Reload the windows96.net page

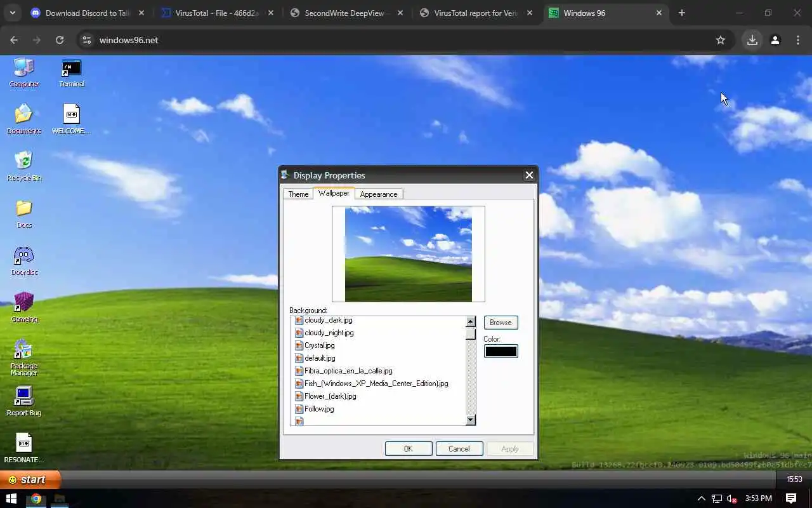point(60,40)
